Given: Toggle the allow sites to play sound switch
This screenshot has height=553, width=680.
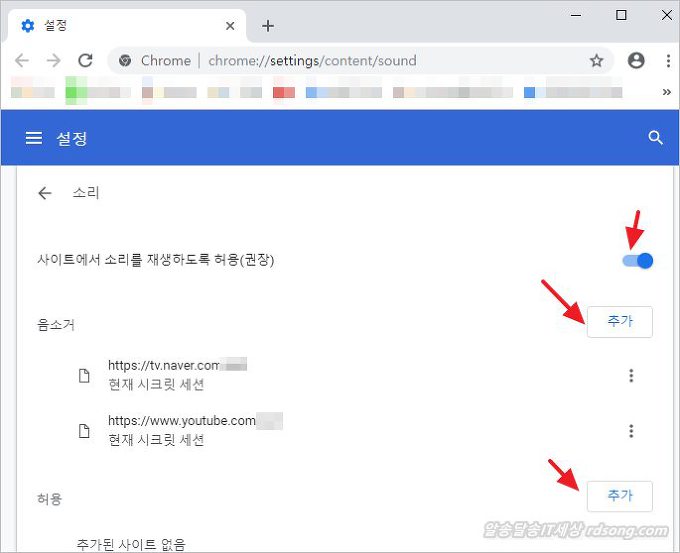Looking at the screenshot, I should pyautogui.click(x=637, y=260).
